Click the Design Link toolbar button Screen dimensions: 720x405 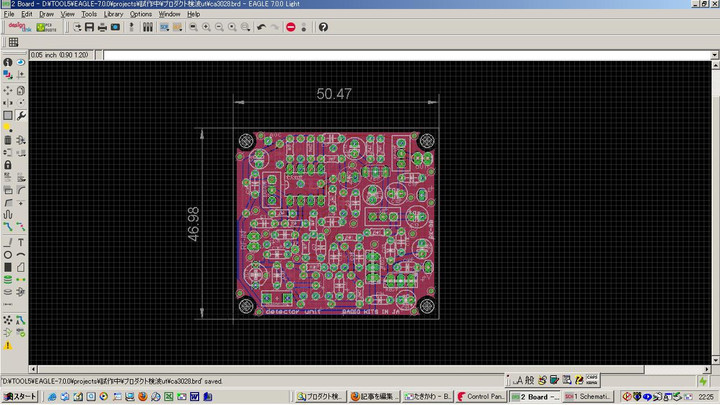(20, 27)
